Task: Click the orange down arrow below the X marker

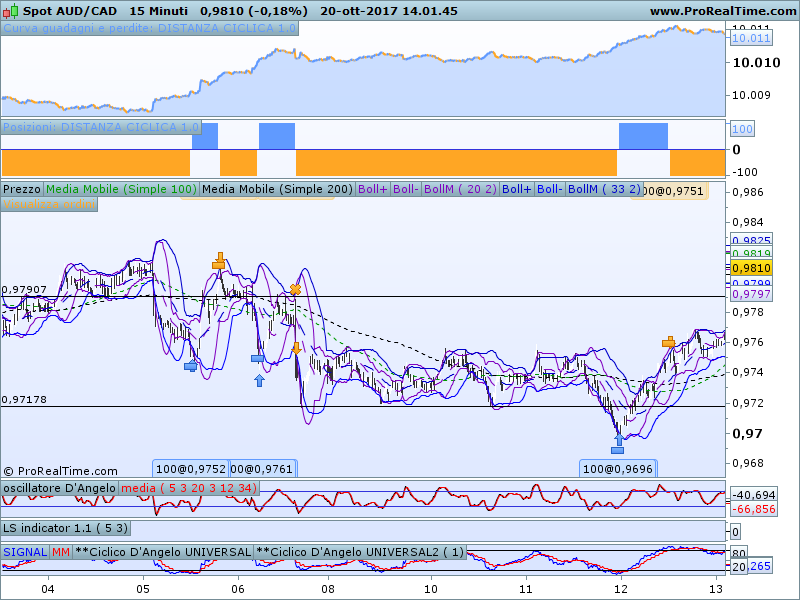Action: click(x=296, y=348)
